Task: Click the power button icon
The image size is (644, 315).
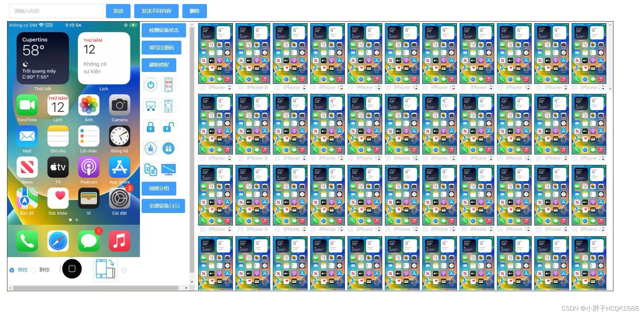Action: tap(151, 85)
